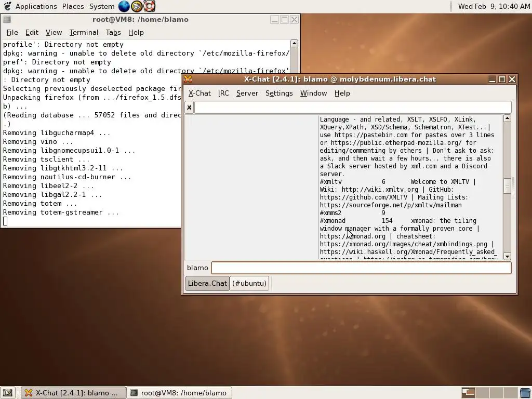Switch to the (#ubuntu) tab

pos(249,283)
